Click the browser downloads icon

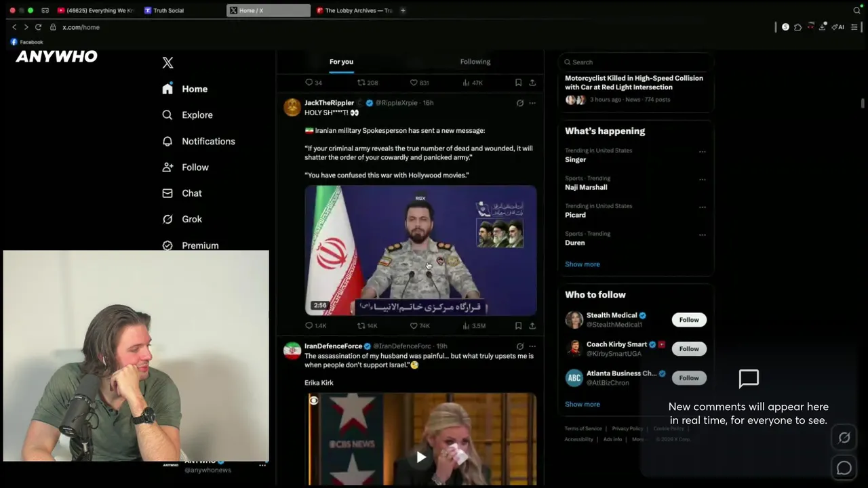point(822,27)
